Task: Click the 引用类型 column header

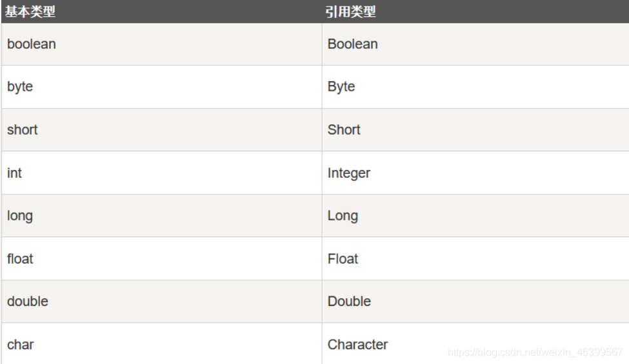Action: (x=475, y=12)
